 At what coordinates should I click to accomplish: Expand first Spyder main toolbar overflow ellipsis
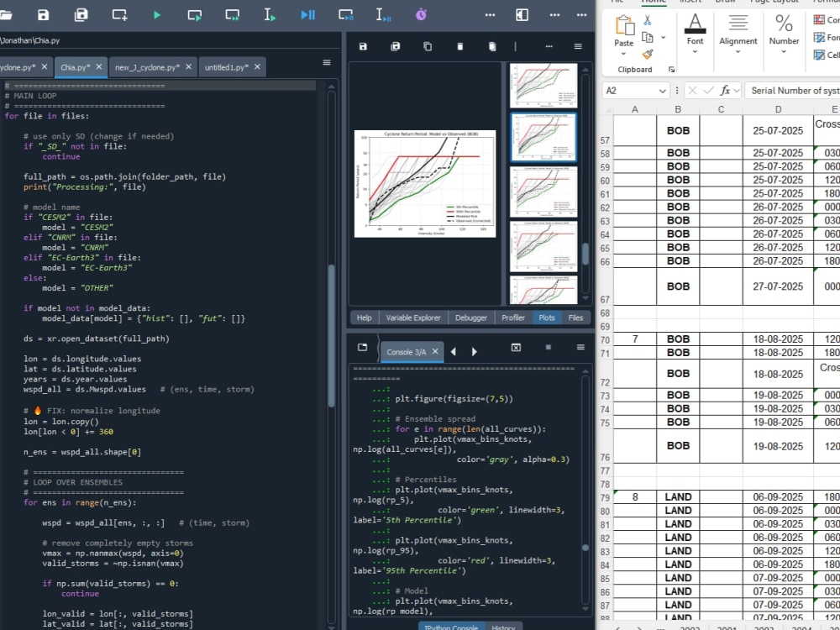click(x=490, y=15)
